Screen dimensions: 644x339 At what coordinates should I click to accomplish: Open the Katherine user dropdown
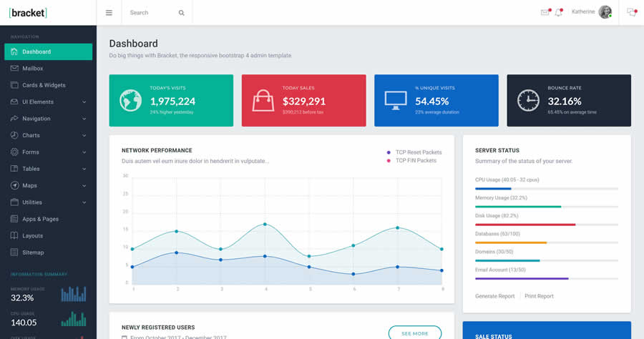592,12
